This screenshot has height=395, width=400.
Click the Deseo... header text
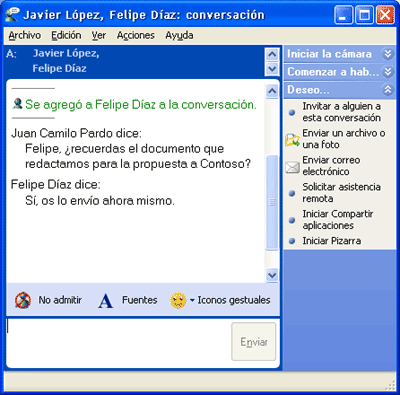click(308, 90)
